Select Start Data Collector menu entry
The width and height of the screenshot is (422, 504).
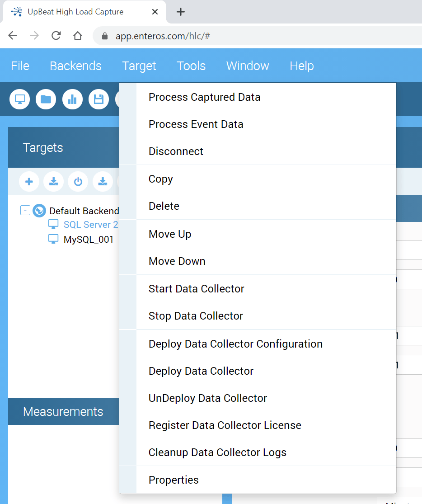[x=196, y=289]
